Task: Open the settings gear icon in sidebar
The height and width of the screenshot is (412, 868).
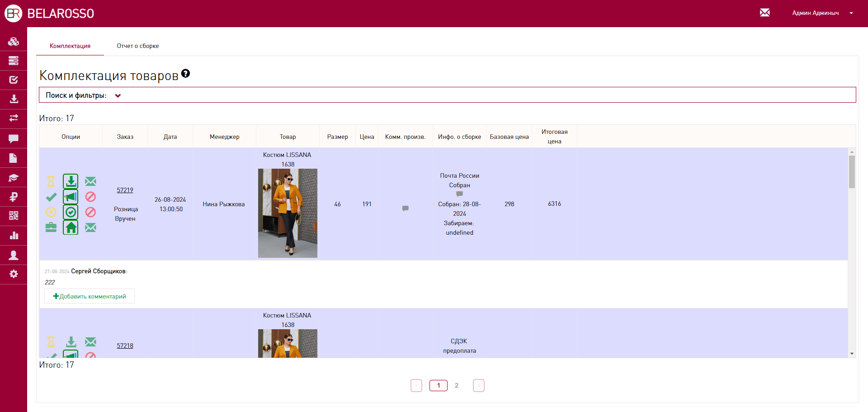Action: (14, 274)
